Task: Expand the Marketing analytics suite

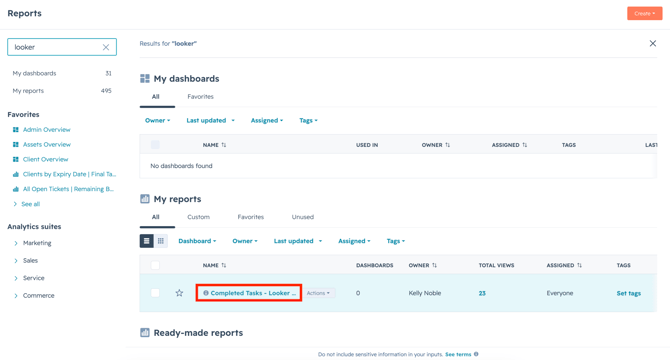Action: pos(16,243)
